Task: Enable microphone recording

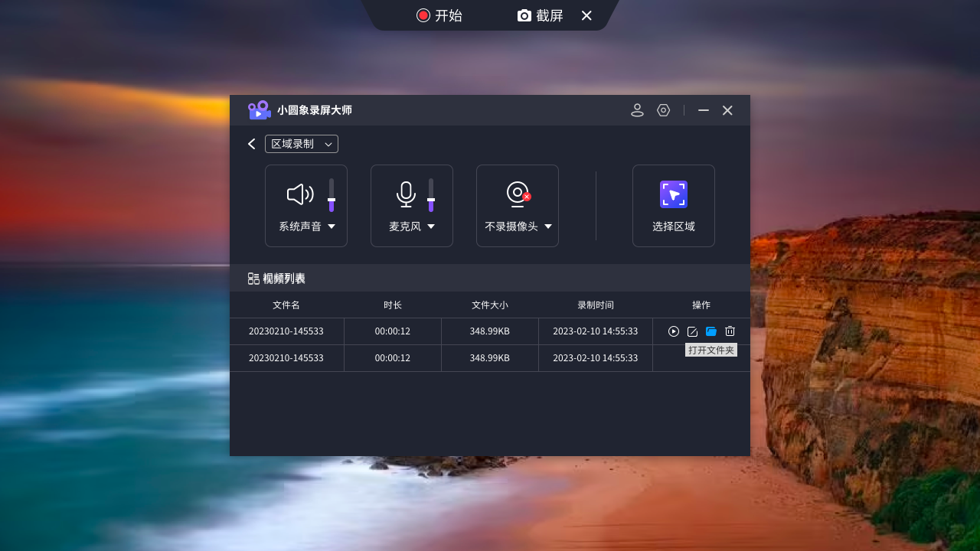Action: point(405,194)
